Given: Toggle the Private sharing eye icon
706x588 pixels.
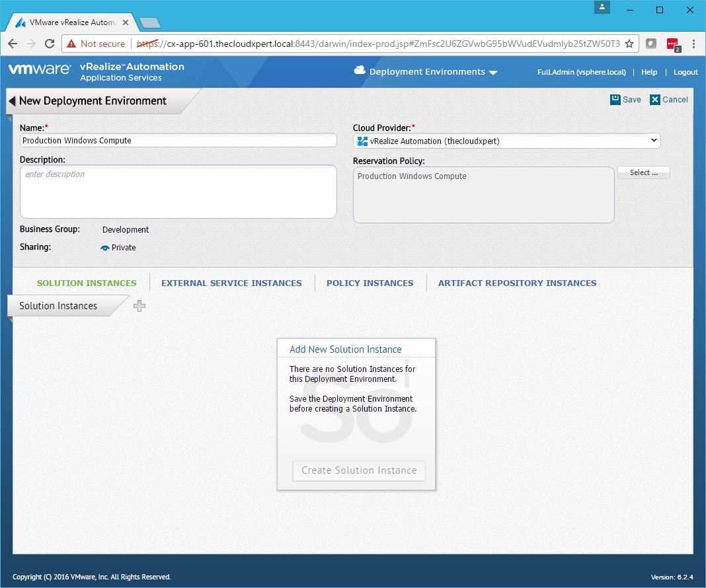Looking at the screenshot, I should [x=105, y=248].
